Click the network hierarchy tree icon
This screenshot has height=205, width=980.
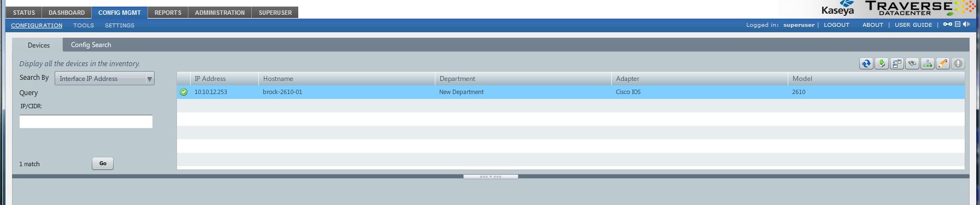[x=928, y=63]
